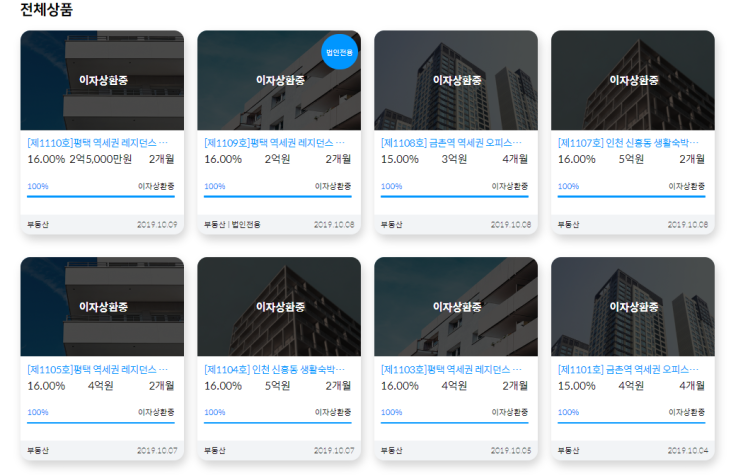This screenshot has height=476, width=743.
Task: Click the 제1101호 card tower thumbnail
Action: pos(633,307)
